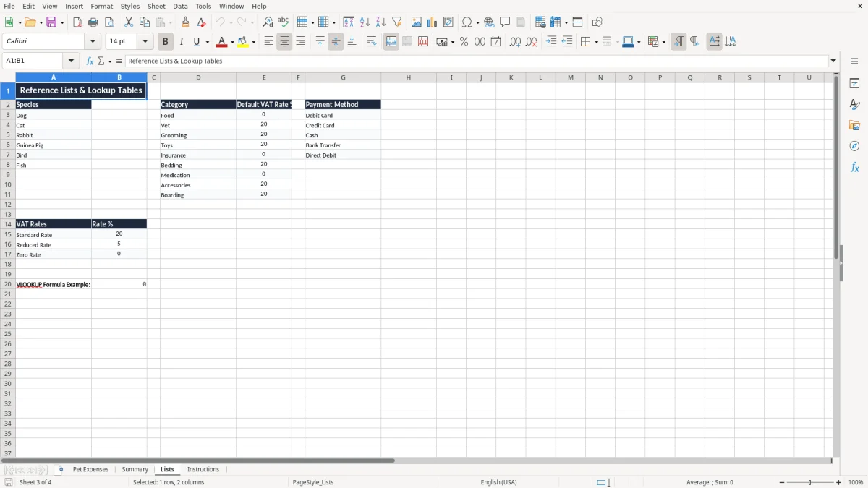
Task: Click Increase Indent icon
Action: point(551,42)
